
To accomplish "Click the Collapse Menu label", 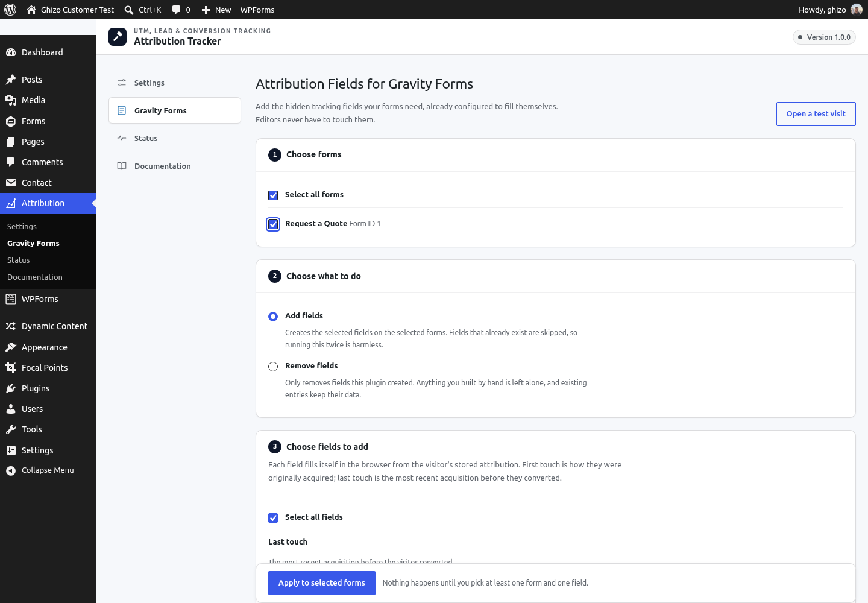I will click(x=48, y=470).
